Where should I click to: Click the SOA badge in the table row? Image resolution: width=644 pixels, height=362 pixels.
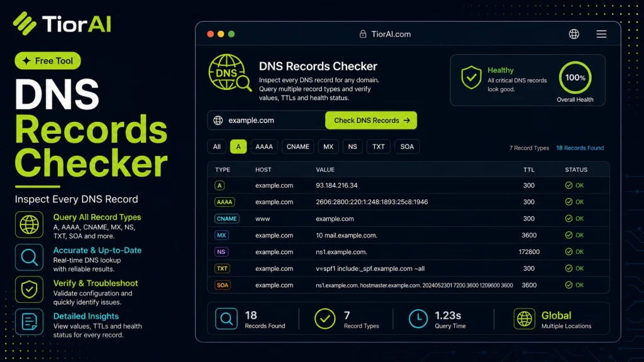tap(223, 285)
